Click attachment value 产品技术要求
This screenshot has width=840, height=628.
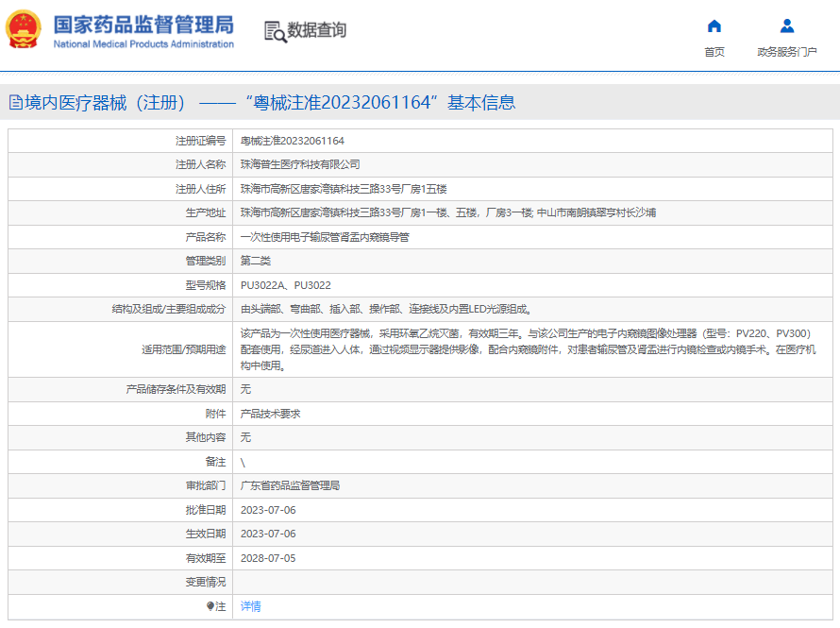(x=271, y=414)
